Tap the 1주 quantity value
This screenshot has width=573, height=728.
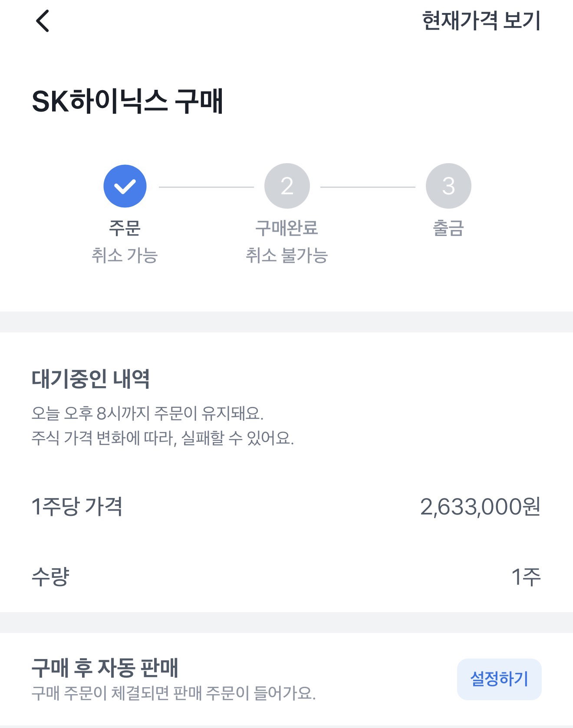(x=526, y=577)
